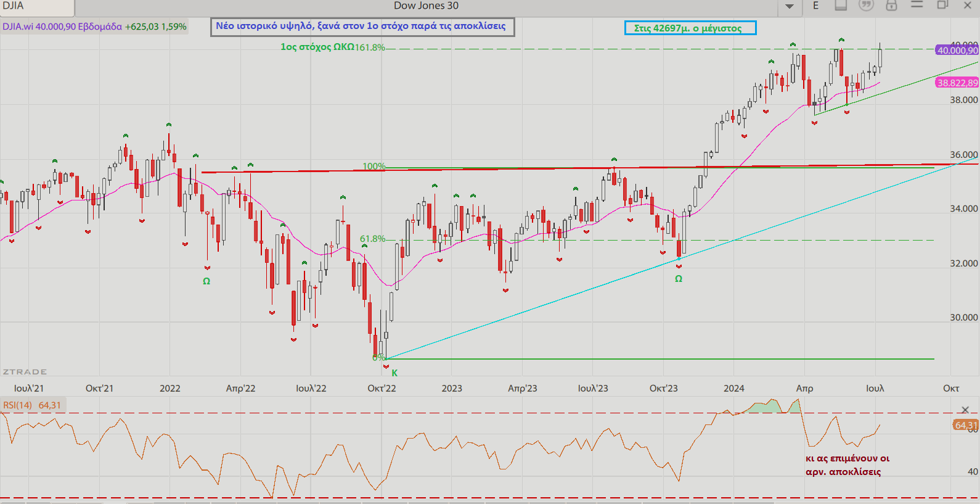The image size is (980, 504).
Task: Click the Fibonacci 100% level label
Action: [374, 167]
